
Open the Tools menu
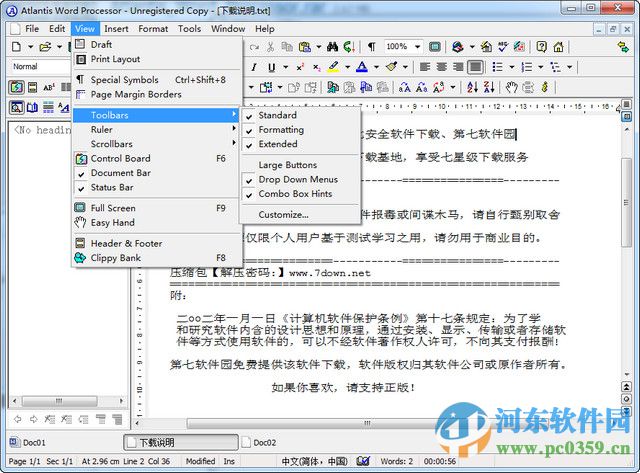[x=189, y=29]
